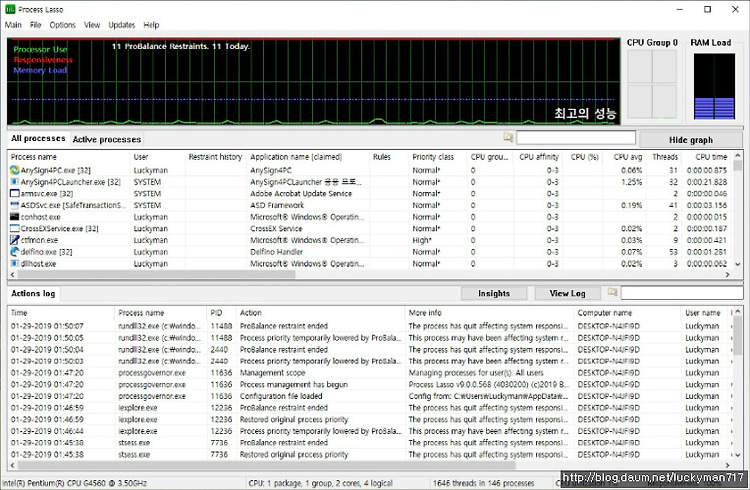This screenshot has height=490, width=750.
Task: Click actions log horizontal scrollbar left arrow
Action: (12, 465)
